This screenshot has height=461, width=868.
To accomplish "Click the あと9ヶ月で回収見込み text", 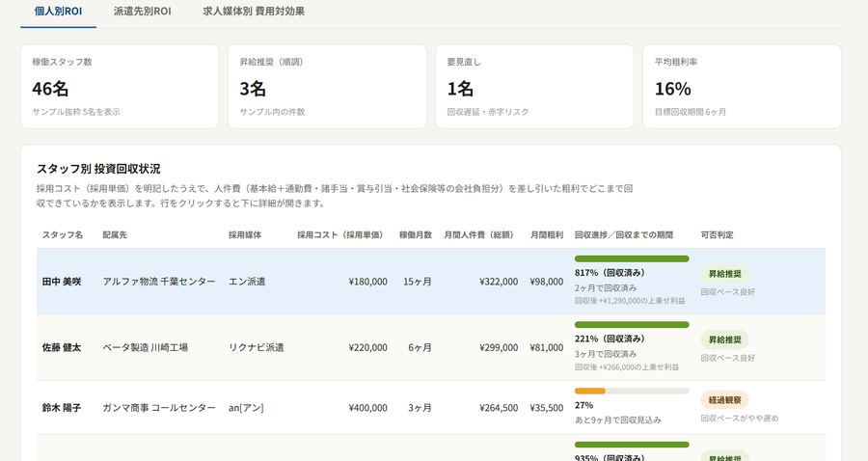I will pyautogui.click(x=618, y=420).
